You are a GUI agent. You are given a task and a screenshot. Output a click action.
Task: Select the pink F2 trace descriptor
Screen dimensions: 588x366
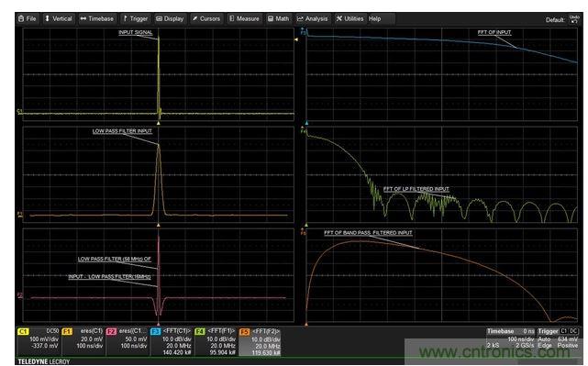[127, 341]
